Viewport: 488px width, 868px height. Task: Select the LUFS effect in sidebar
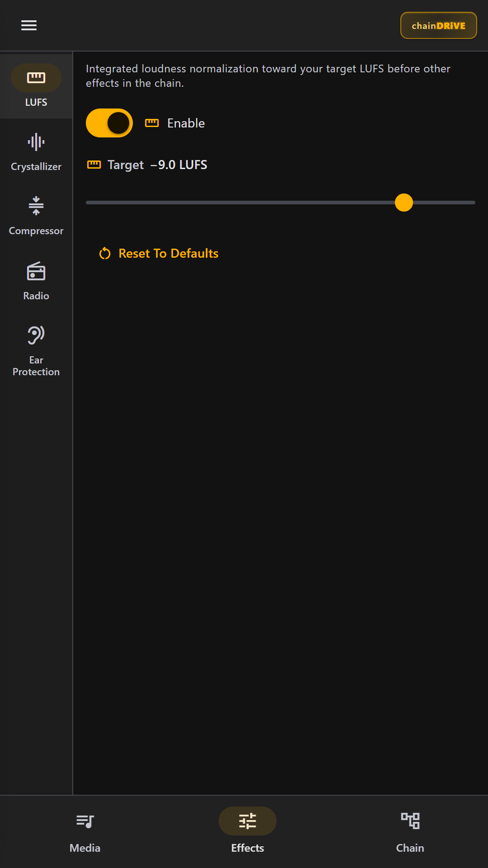36,86
